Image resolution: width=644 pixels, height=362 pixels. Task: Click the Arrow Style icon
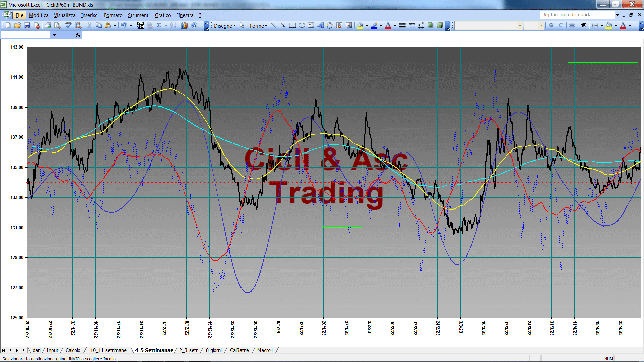[421, 26]
